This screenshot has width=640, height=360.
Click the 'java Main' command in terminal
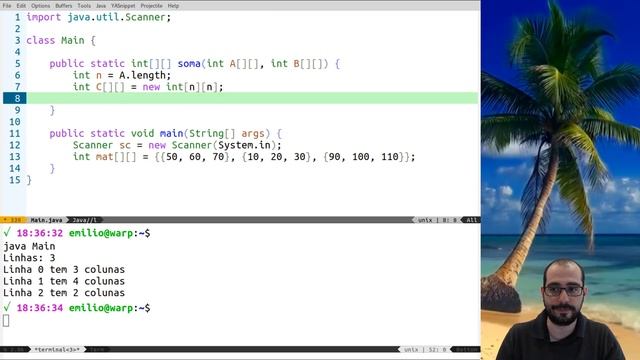[29, 246]
